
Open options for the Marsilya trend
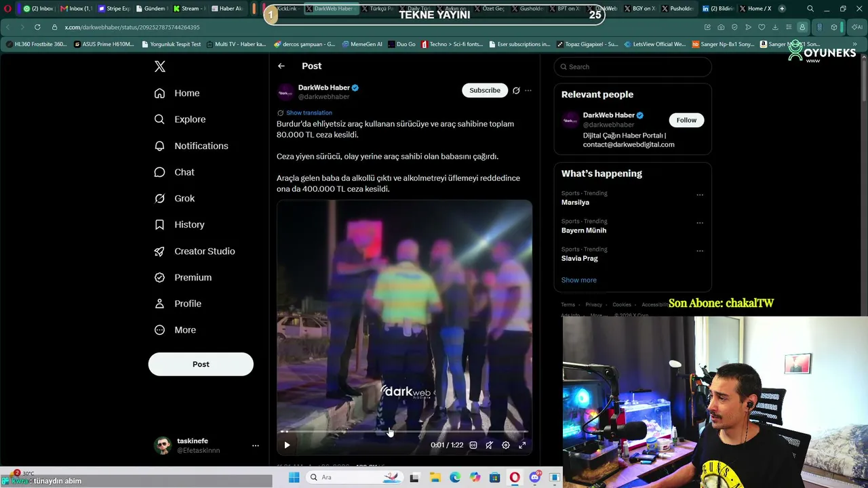700,195
